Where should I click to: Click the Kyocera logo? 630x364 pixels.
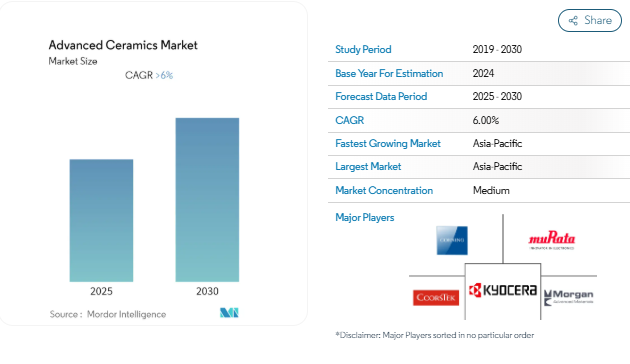click(503, 290)
